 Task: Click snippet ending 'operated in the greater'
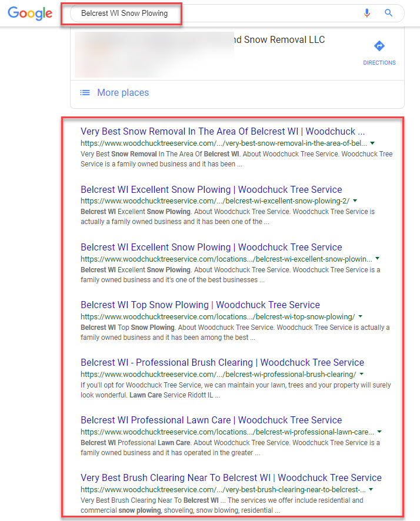[230, 447]
